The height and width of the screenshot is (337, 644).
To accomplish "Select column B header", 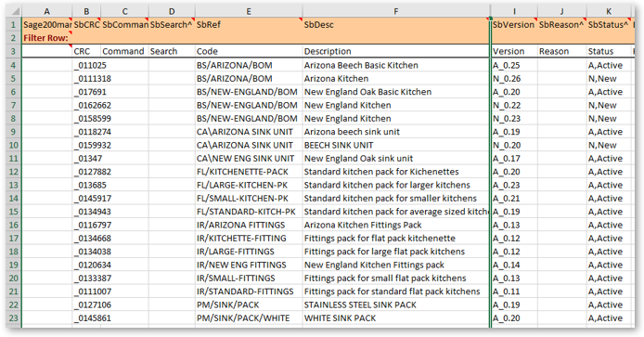I will [x=86, y=11].
